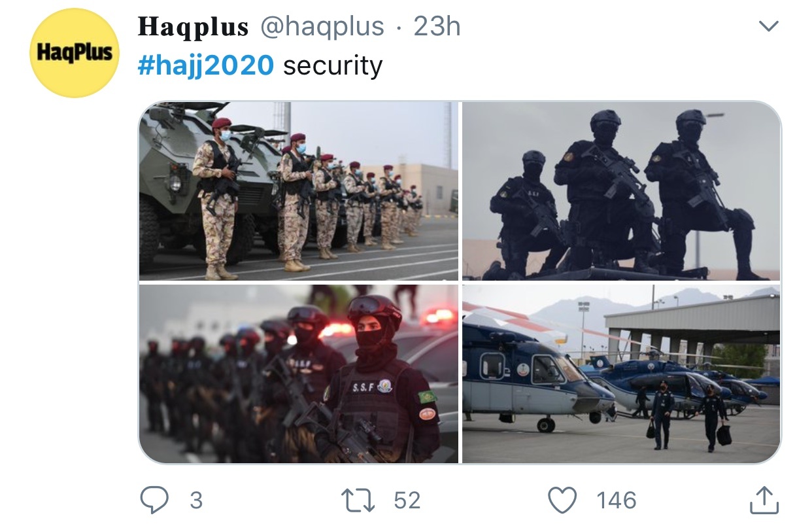
Task: Open the #hajj2020 hashtag link
Action: coord(206,65)
